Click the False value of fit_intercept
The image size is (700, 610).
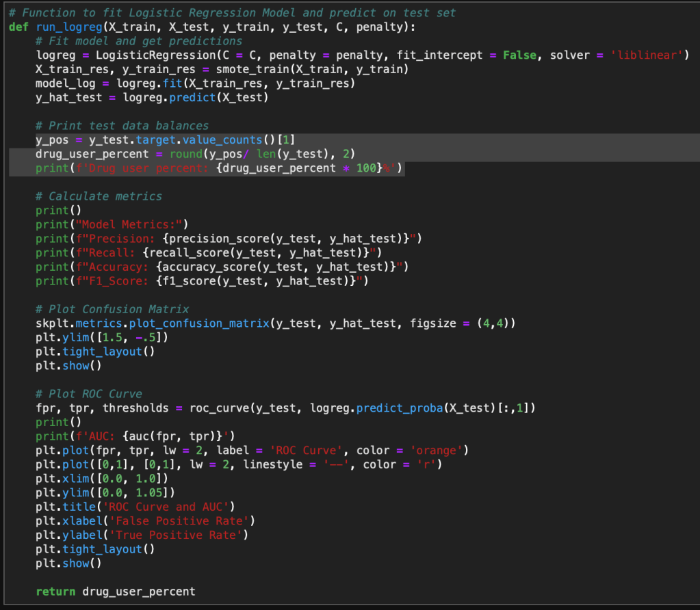coord(519,55)
